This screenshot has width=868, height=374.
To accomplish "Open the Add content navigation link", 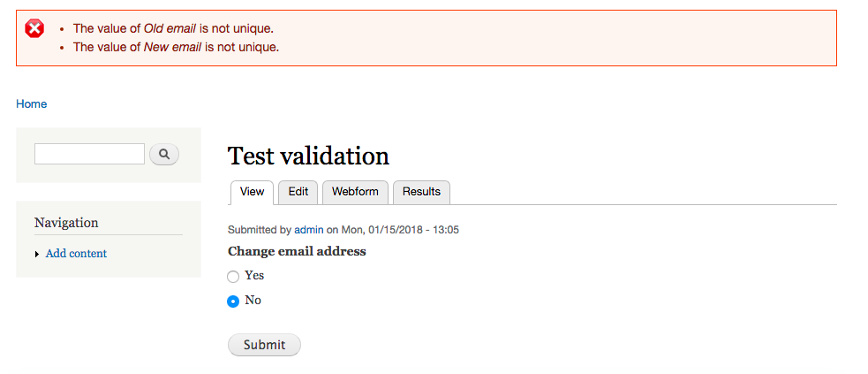I will click(77, 254).
